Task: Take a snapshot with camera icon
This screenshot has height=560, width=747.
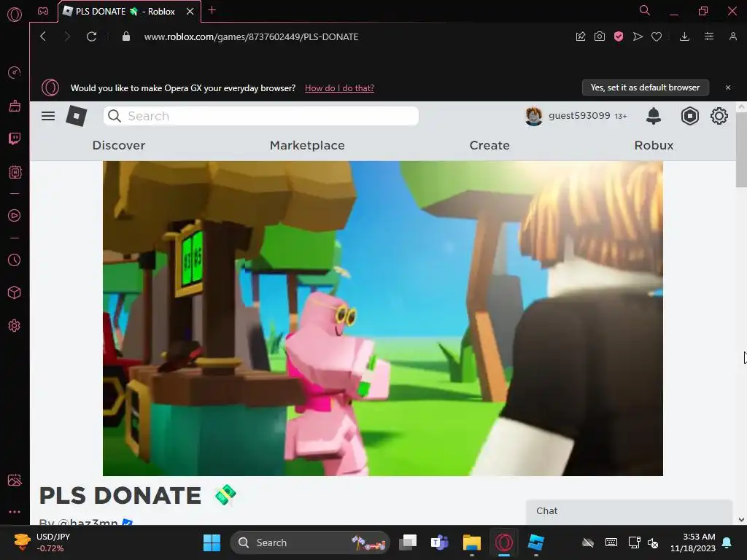Action: tap(600, 36)
